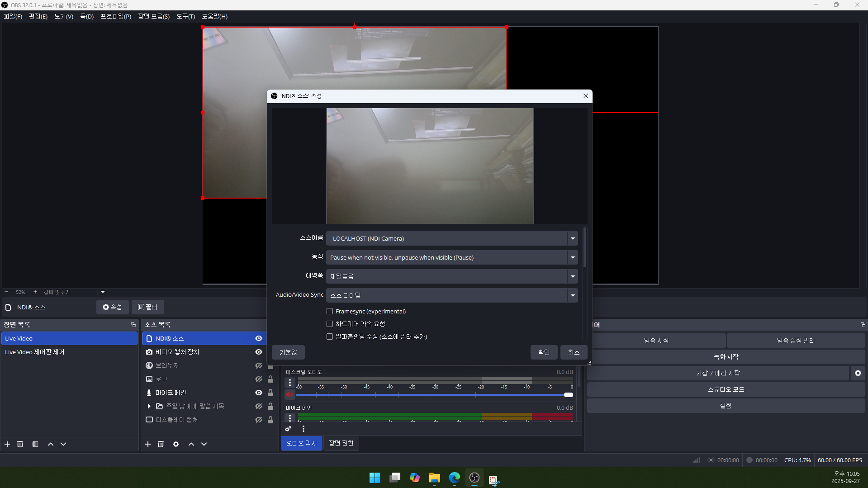868x488 pixels.
Task: Open Microsoft Edge from the taskbar
Action: (x=454, y=478)
